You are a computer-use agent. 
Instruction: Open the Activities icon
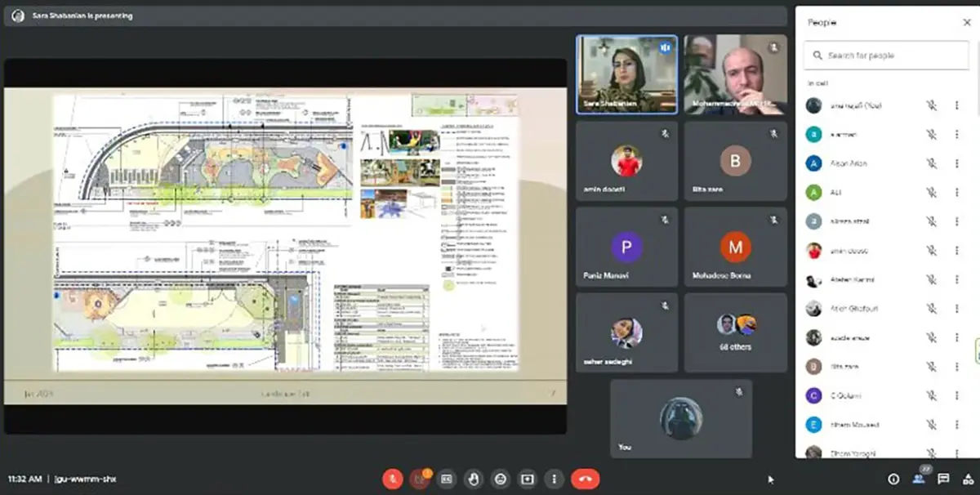967,479
